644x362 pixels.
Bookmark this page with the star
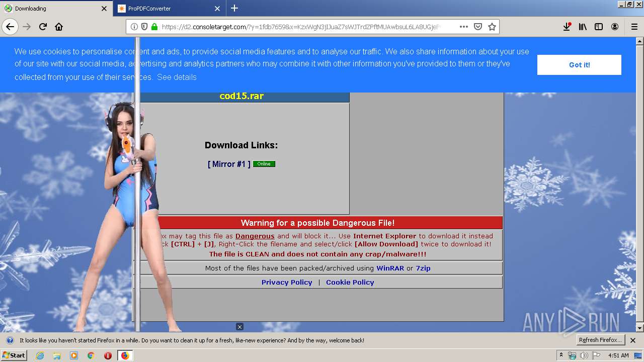tap(492, 27)
